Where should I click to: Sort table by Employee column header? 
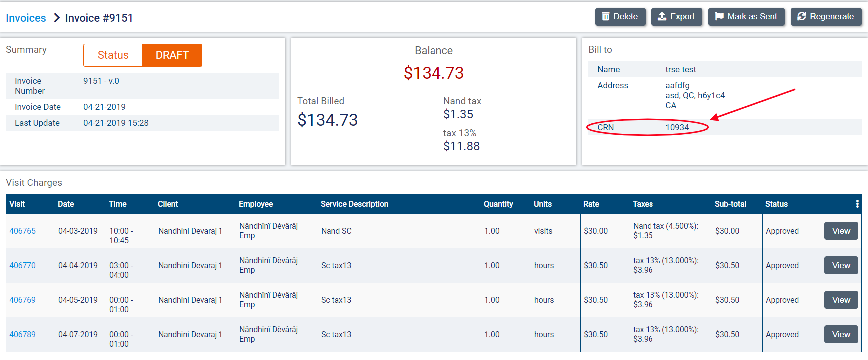256,204
